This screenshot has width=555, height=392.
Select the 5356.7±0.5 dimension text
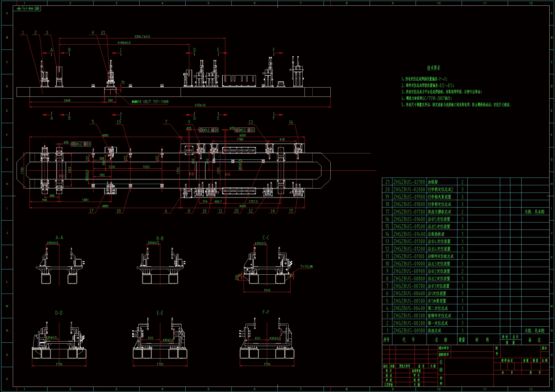click(x=142, y=37)
